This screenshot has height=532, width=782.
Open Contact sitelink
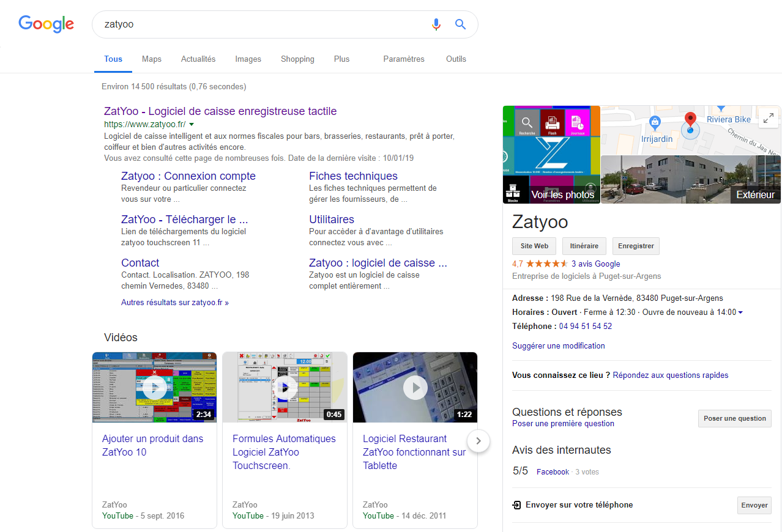140,263
